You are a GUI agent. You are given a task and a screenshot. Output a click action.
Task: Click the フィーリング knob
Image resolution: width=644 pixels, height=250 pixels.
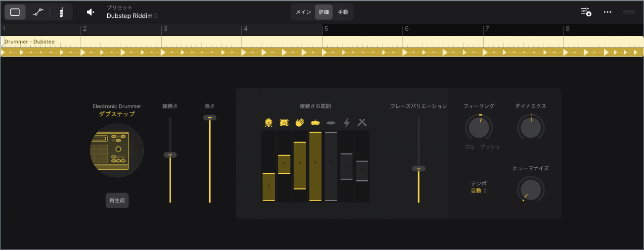coord(479,128)
